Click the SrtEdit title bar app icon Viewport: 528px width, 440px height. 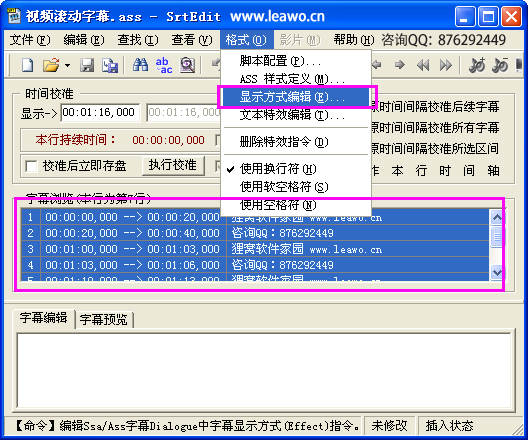click(14, 16)
